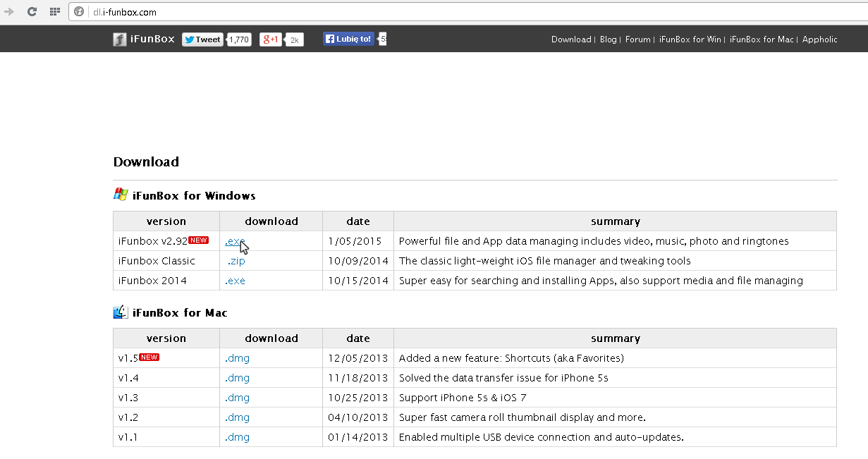
Task: Click the 12/05/2013 date cell
Action: [358, 358]
